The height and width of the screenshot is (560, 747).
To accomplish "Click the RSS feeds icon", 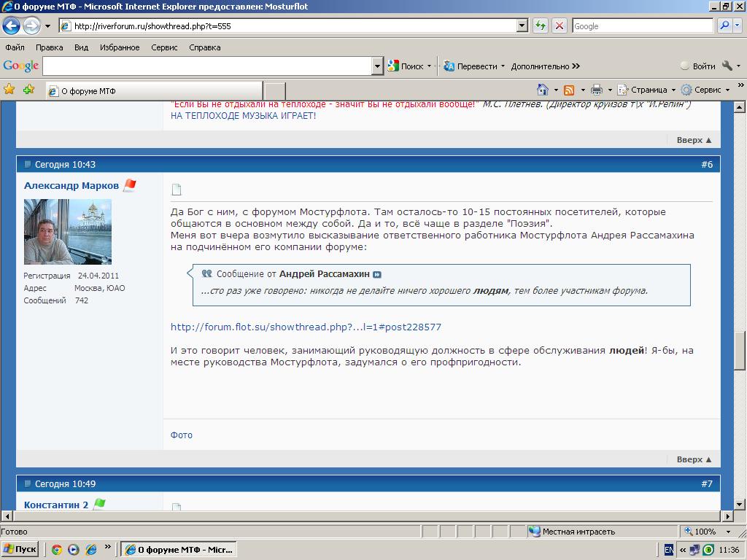I will 569,90.
